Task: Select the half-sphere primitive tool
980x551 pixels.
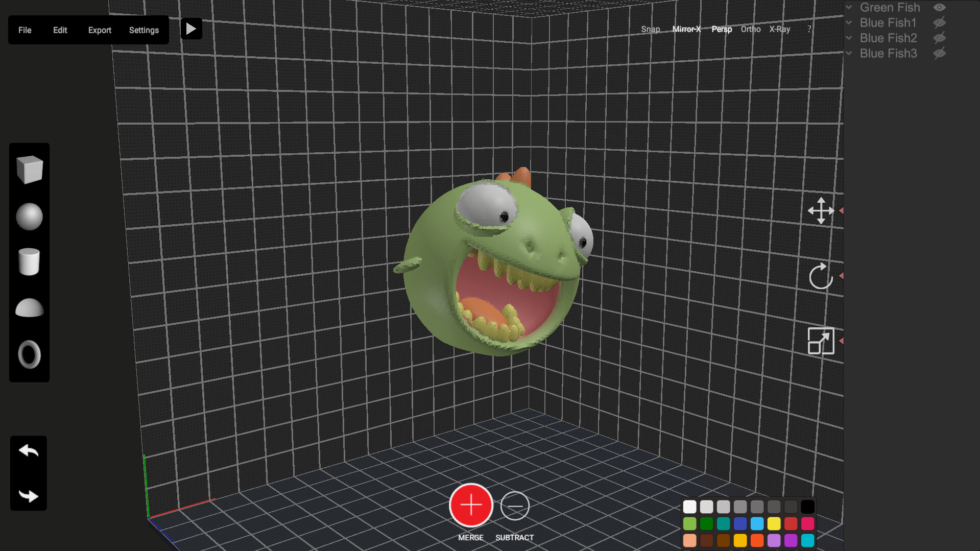Action: point(29,308)
